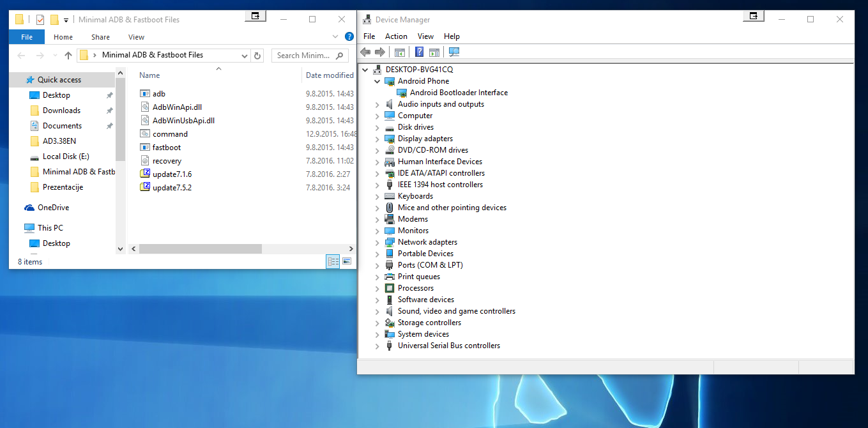
Task: Click the Refresh button beside address bar
Action: [x=257, y=56]
